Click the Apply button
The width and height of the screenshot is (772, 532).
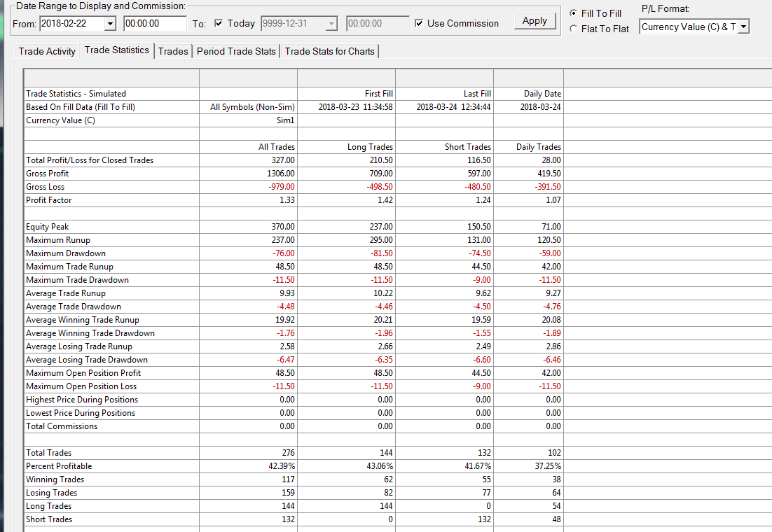click(x=535, y=21)
